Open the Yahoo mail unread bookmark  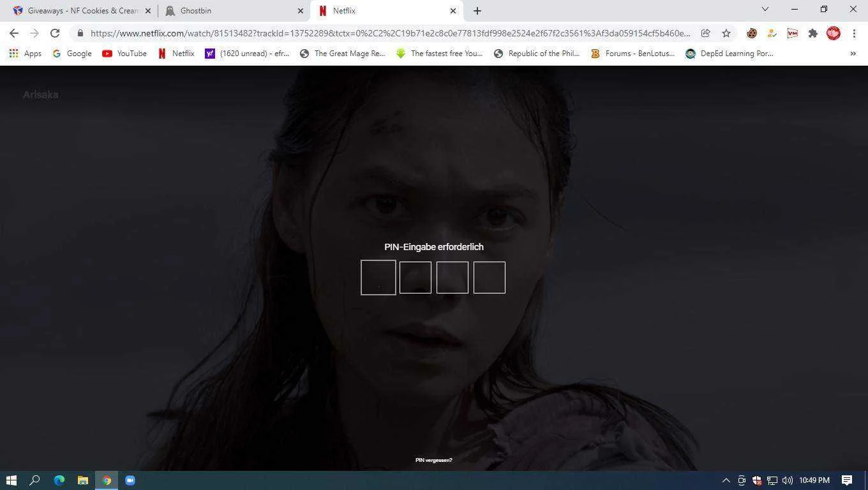click(x=247, y=54)
